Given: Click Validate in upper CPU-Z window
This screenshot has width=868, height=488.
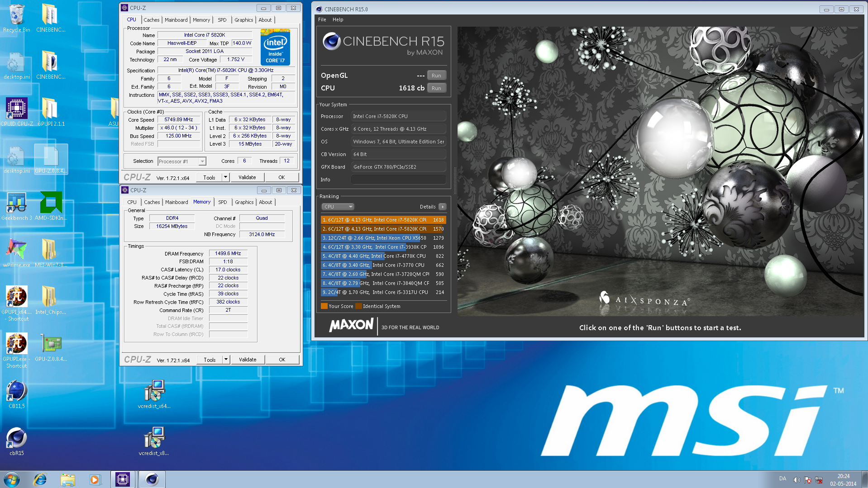Looking at the screenshot, I should point(247,177).
